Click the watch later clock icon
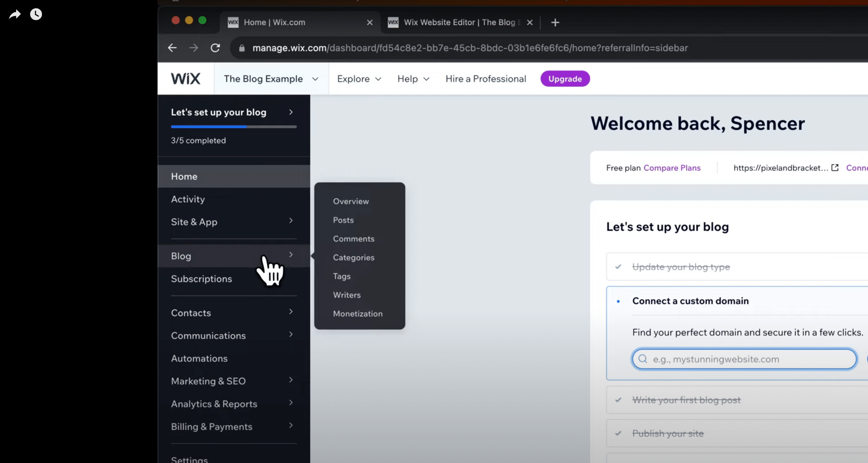Image resolution: width=868 pixels, height=463 pixels. [x=36, y=14]
